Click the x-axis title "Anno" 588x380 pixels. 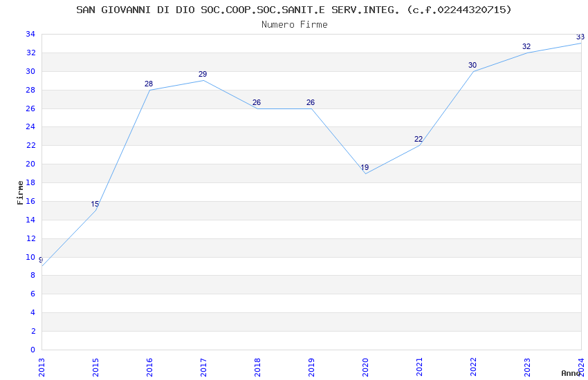pos(571,373)
